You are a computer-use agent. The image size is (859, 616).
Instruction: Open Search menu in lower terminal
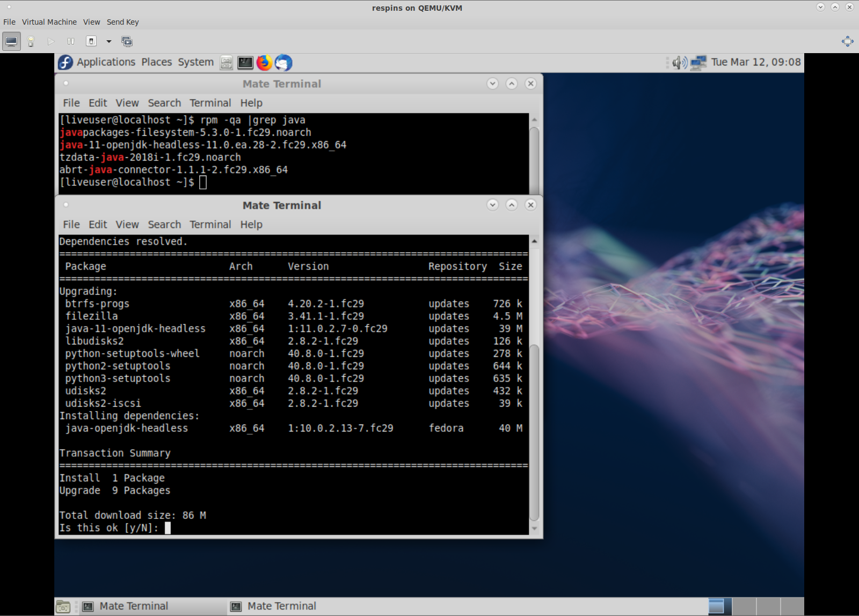click(164, 225)
